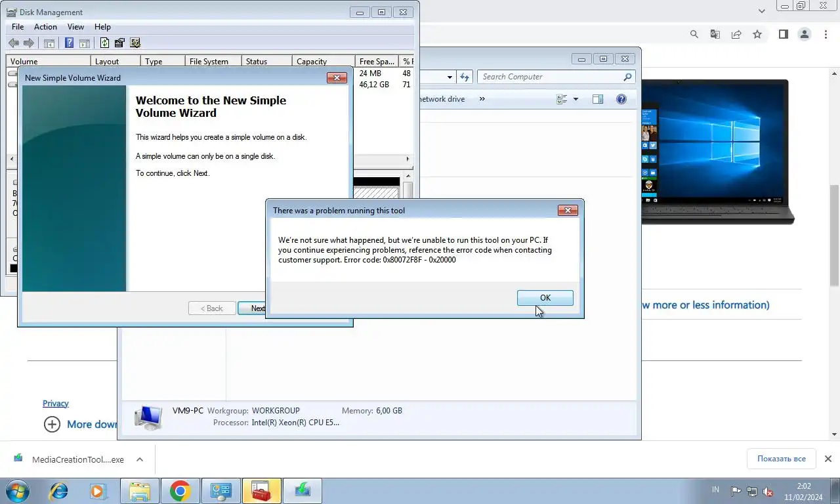Click the IN language indicator in taskbar

715,490
